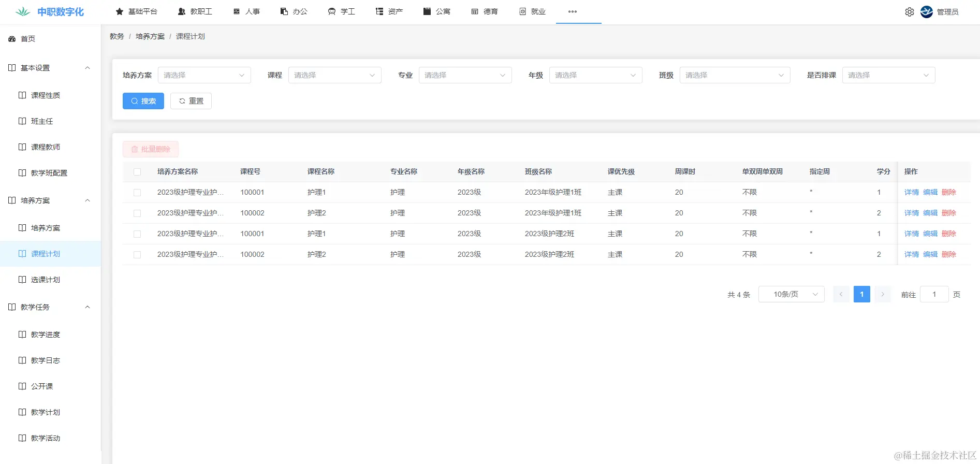Open the 教学计划 sidebar item
This screenshot has width=980, height=464.
[50, 412]
